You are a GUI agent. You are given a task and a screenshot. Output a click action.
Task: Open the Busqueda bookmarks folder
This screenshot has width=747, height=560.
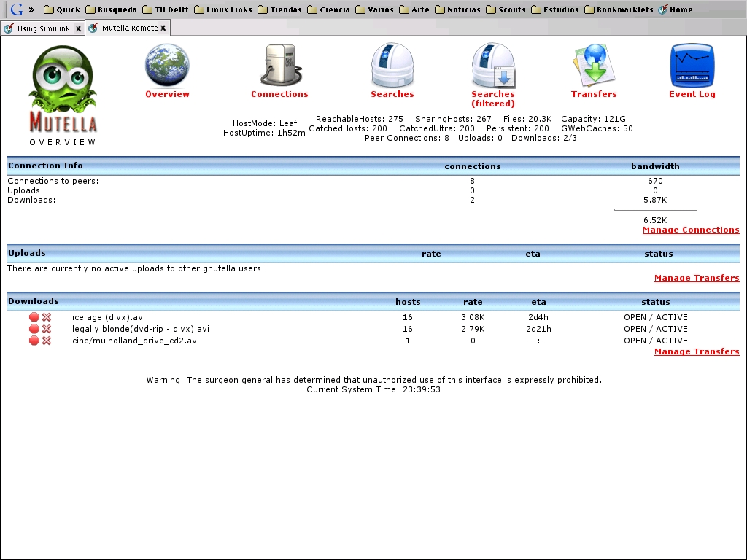[111, 9]
